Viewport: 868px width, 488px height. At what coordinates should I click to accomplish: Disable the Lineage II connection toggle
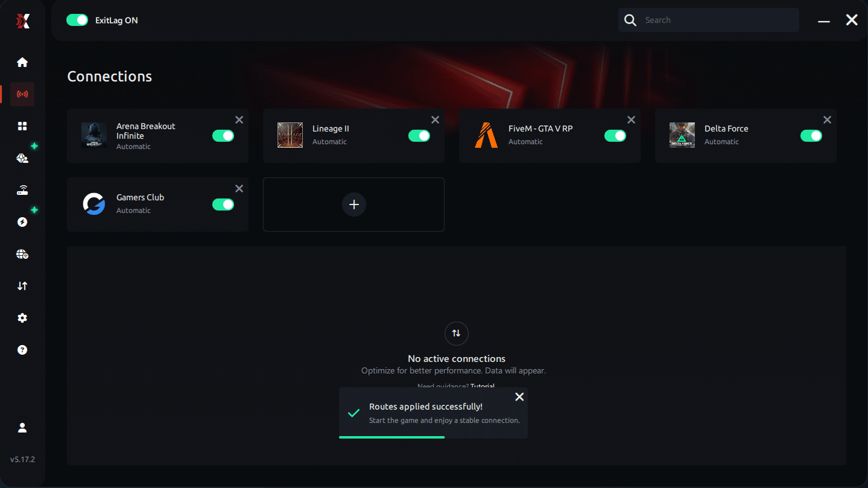[x=419, y=136]
